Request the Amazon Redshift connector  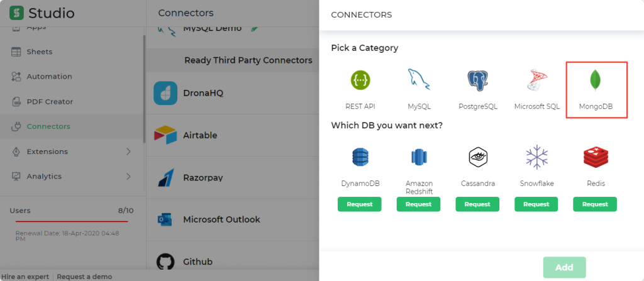[x=418, y=204]
